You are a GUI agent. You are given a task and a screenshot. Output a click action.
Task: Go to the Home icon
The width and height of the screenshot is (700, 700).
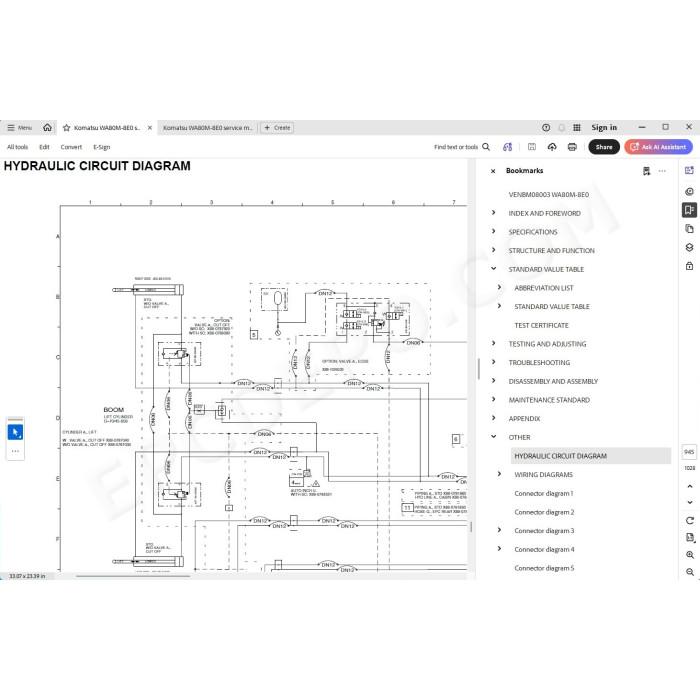pos(47,128)
